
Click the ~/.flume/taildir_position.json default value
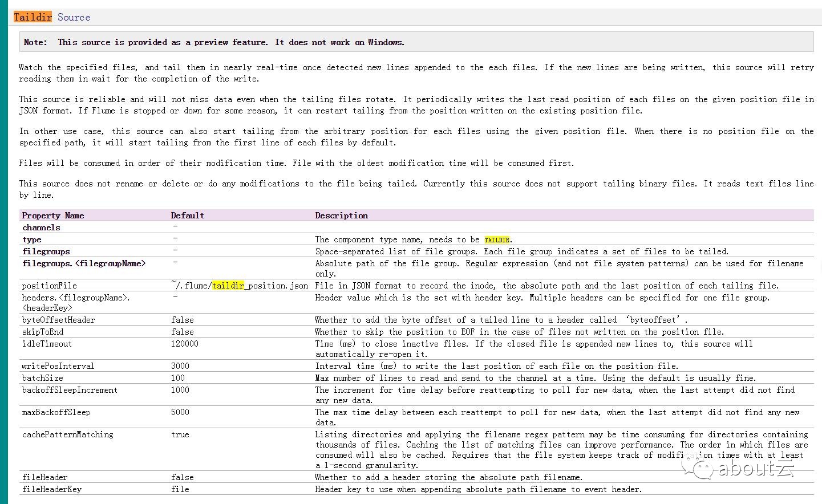tap(240, 286)
